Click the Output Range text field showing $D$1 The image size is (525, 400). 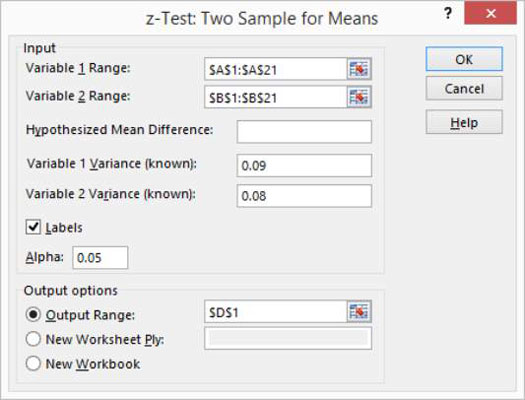point(276,312)
